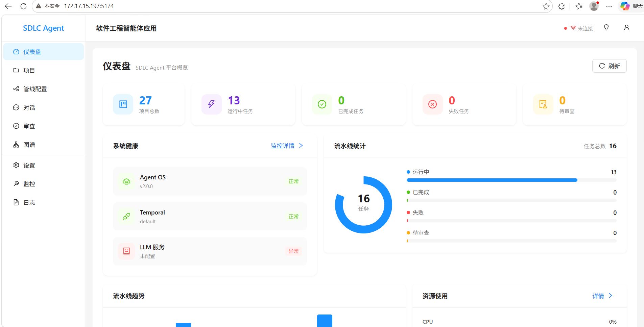
Task: Click the SDLC Agent logo text
Action: pos(43,28)
